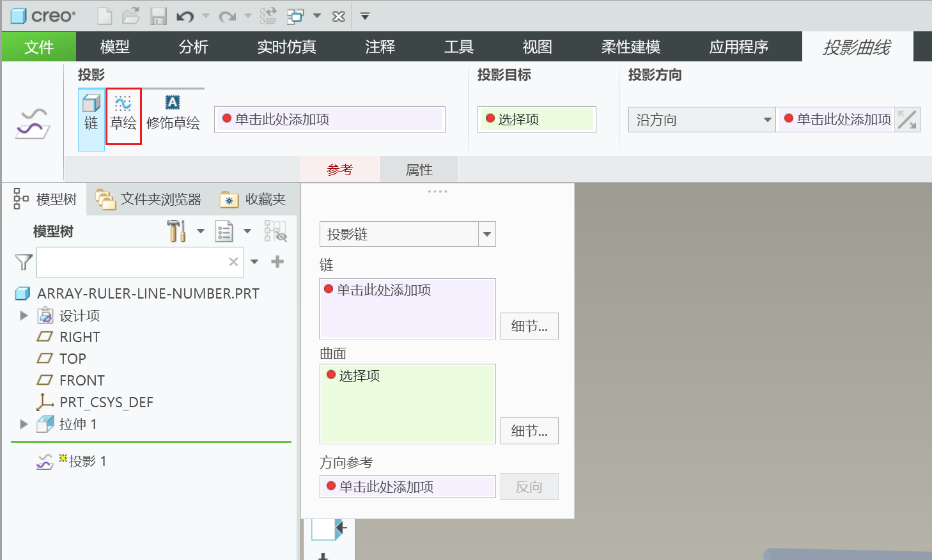The image size is (932, 560).
Task: Open the 实时仿真 ribbon tab
Action: pyautogui.click(x=287, y=47)
